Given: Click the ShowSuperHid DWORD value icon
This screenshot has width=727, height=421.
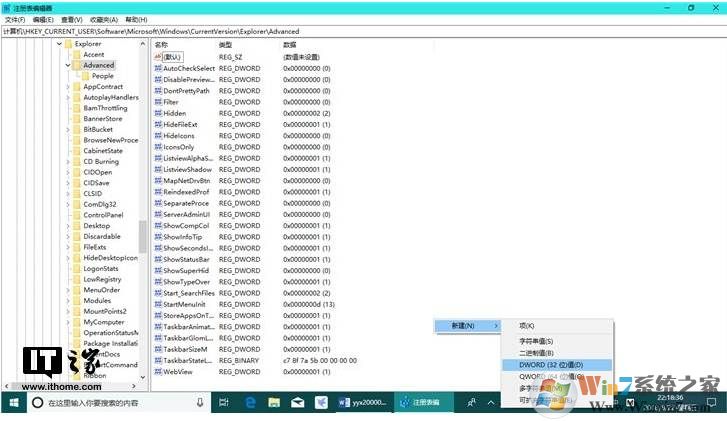Looking at the screenshot, I should [x=157, y=270].
